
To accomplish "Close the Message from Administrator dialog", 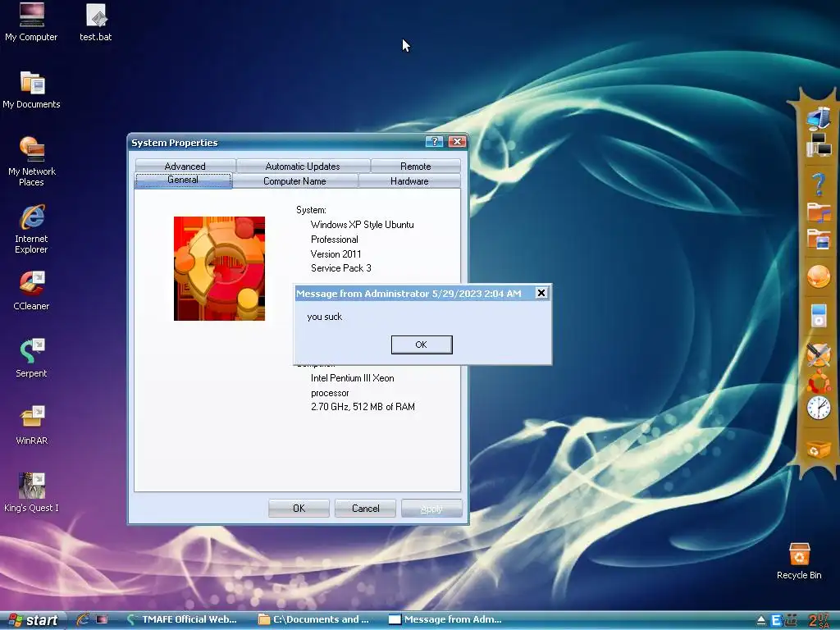I will click(541, 293).
